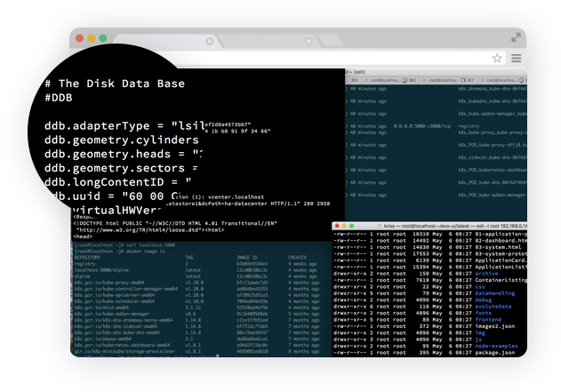
Task: Click the blue 'archive' directory entry
Action: (x=486, y=274)
